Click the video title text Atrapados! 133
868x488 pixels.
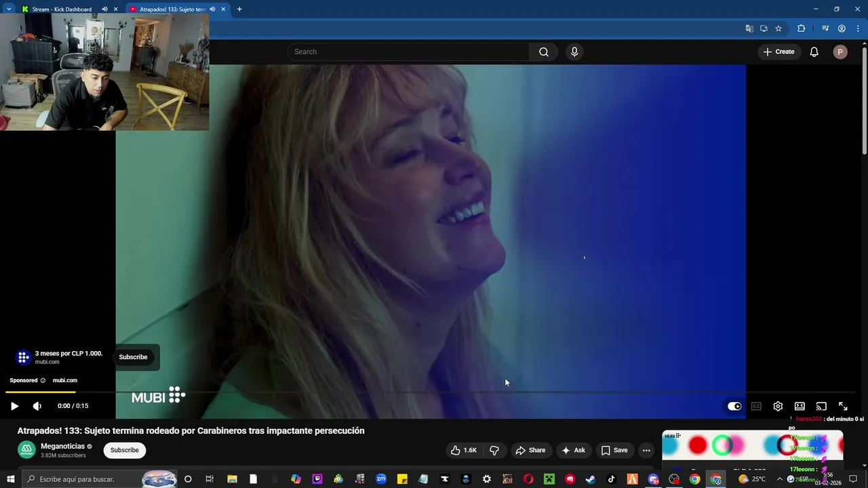(191, 430)
